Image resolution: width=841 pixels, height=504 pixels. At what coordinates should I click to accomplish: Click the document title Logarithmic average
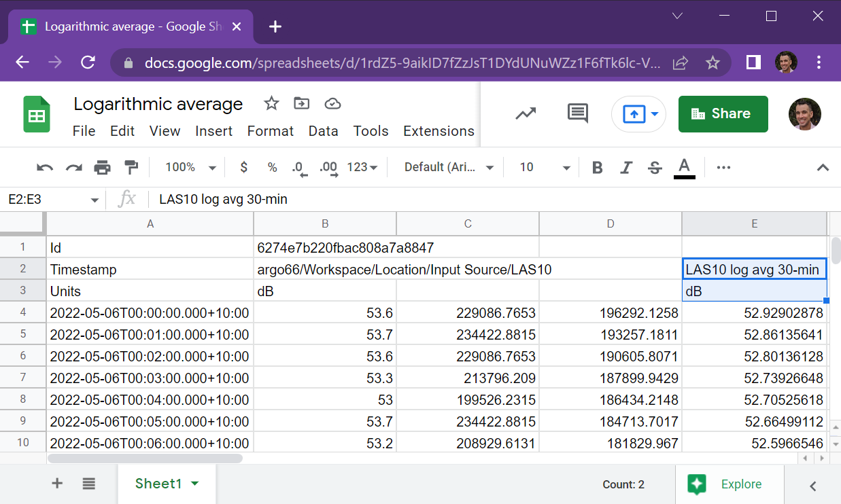158,104
